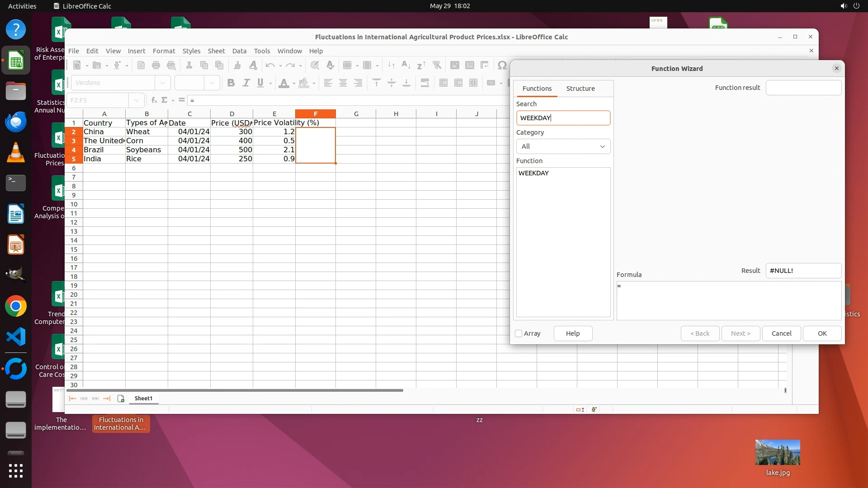Screen dimensions: 868x488
Task: Expand the Category dropdown showing All
Action: (x=563, y=146)
